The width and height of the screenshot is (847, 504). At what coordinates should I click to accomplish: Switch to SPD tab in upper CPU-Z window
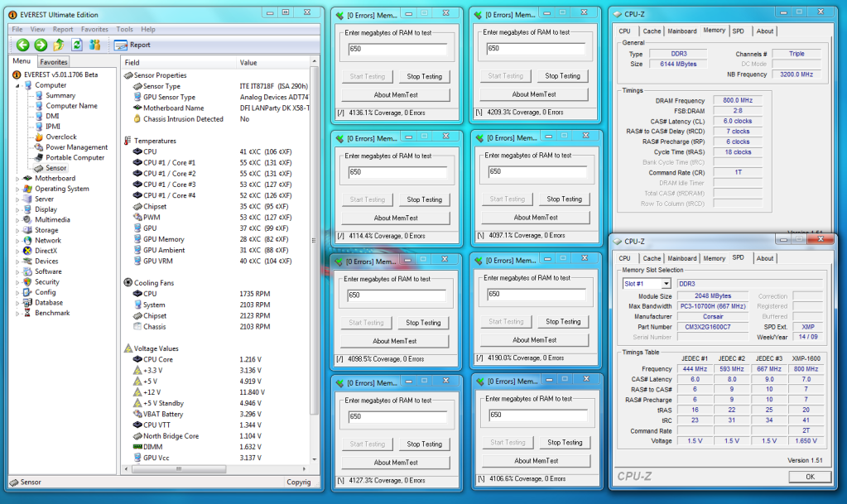coord(738,31)
